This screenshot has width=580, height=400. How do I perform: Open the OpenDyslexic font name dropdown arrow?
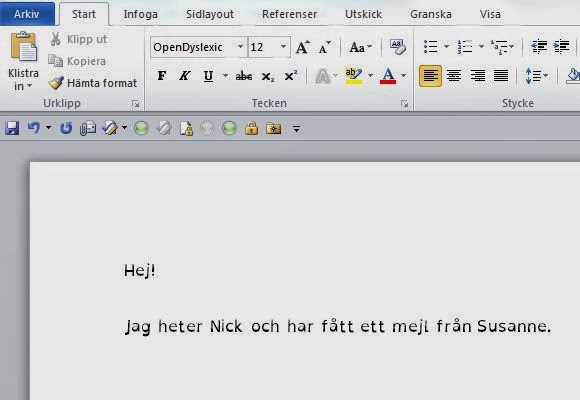[x=240, y=47]
